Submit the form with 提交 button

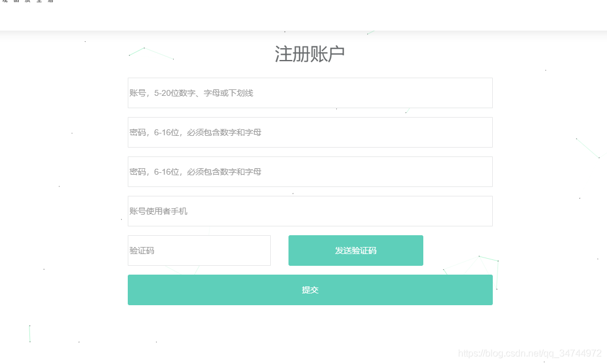tap(310, 290)
